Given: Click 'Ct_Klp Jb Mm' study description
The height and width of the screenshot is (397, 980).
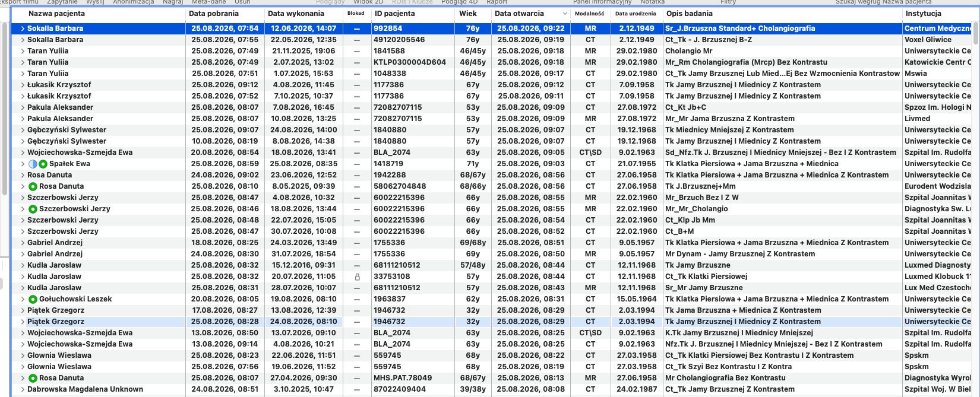Looking at the screenshot, I should pos(690,220).
